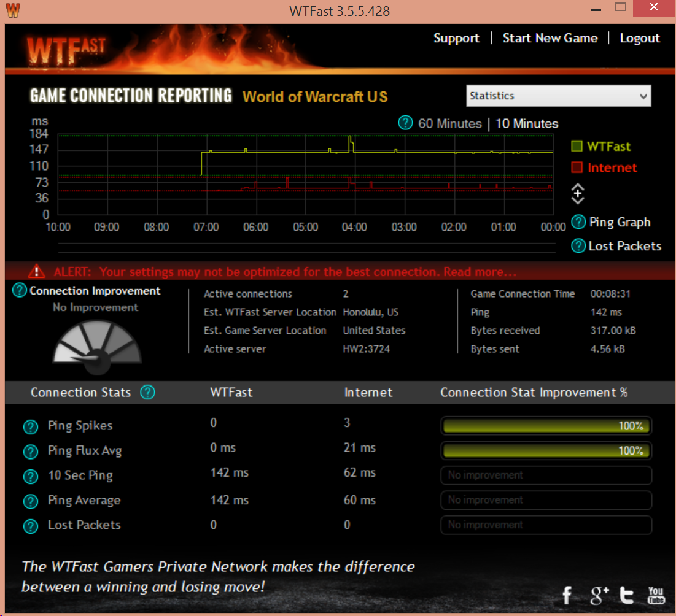This screenshot has height=616, width=676.
Task: Click the Ping 142 ms value
Action: [x=606, y=312]
